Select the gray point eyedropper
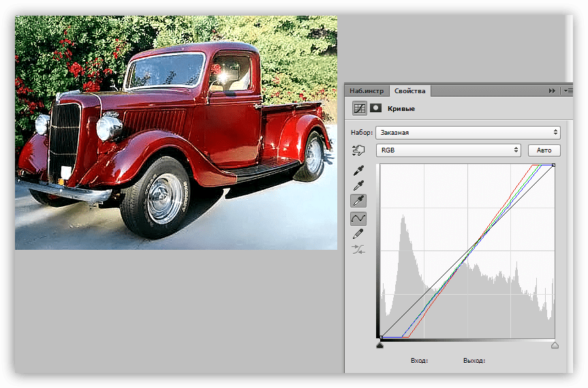This screenshot has height=388, width=588. click(358, 185)
